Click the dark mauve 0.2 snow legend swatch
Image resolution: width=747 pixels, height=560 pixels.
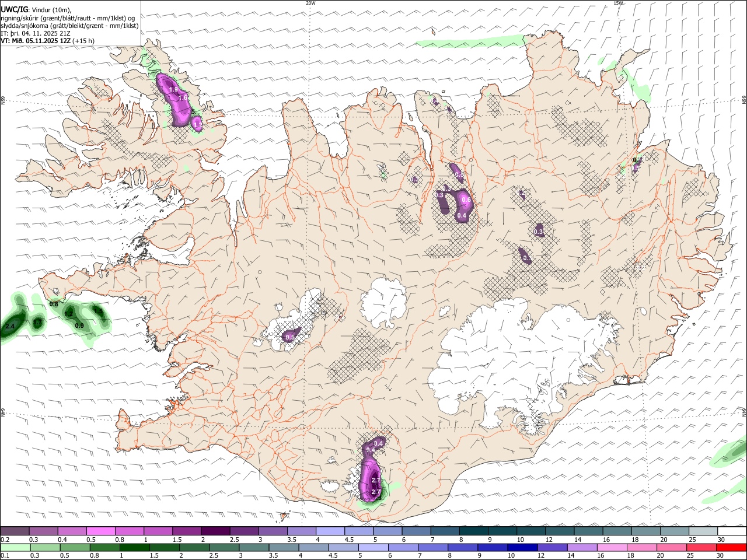tap(15, 531)
